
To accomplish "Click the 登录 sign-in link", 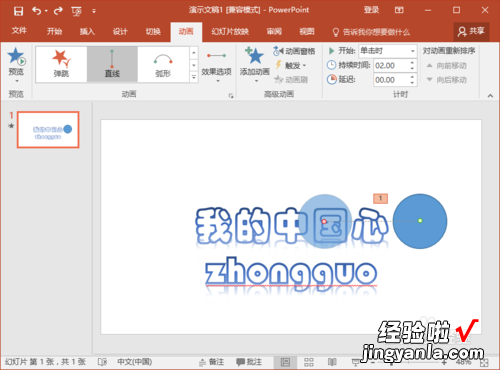I will click(371, 10).
